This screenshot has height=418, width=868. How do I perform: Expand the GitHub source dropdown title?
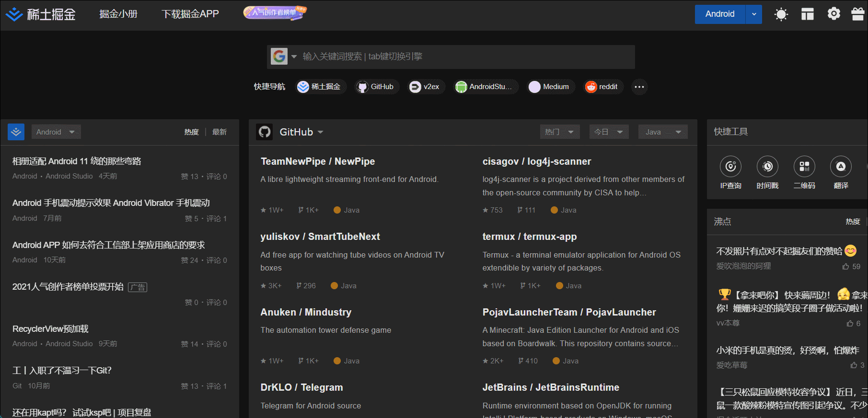(301, 132)
